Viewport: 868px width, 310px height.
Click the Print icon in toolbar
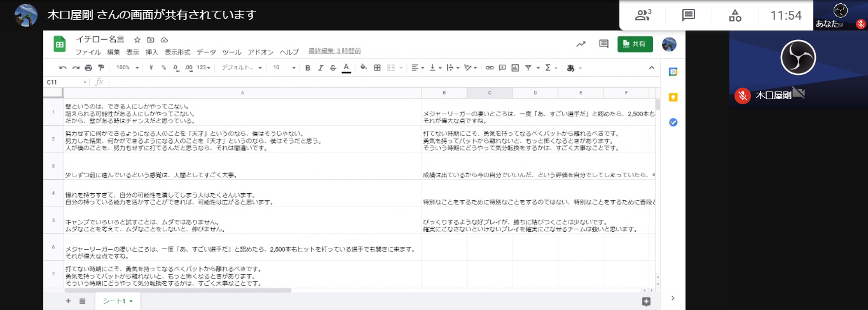[x=88, y=67]
